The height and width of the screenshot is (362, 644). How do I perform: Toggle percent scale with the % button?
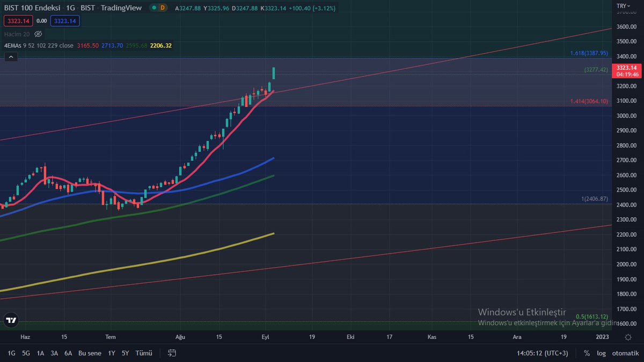pyautogui.click(x=587, y=353)
